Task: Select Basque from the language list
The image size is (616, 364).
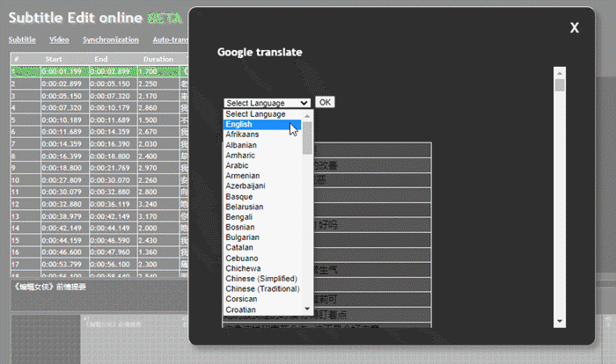Action: pyautogui.click(x=263, y=197)
